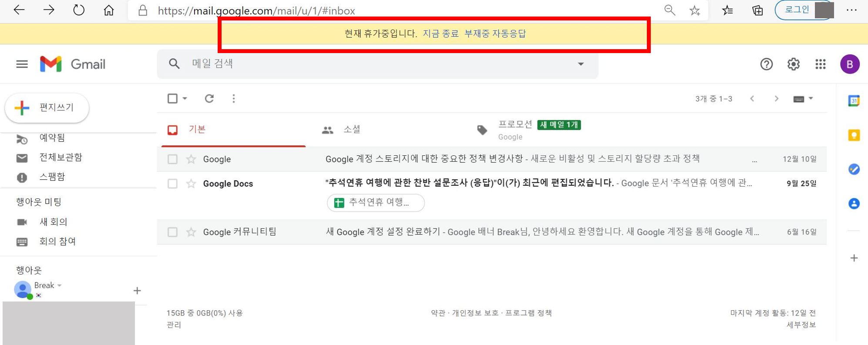Star the Google 커뮤니티팀 email
The height and width of the screenshot is (345, 868).
coord(191,232)
